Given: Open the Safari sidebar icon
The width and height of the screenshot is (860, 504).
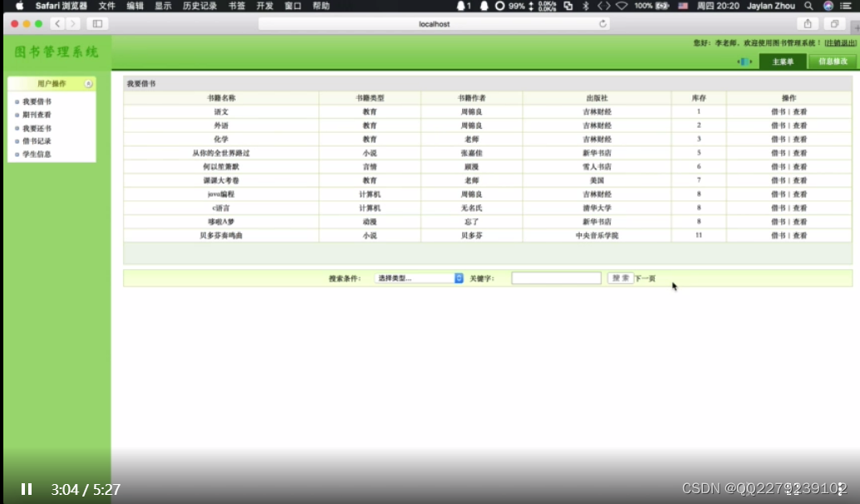Looking at the screenshot, I should (98, 23).
